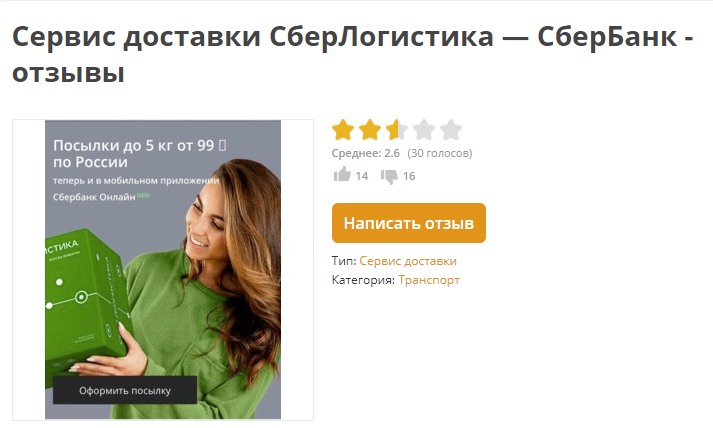Viewport: 713px width, 428px height.
Task: Click the СберЛогистика product image
Action: 163,270
